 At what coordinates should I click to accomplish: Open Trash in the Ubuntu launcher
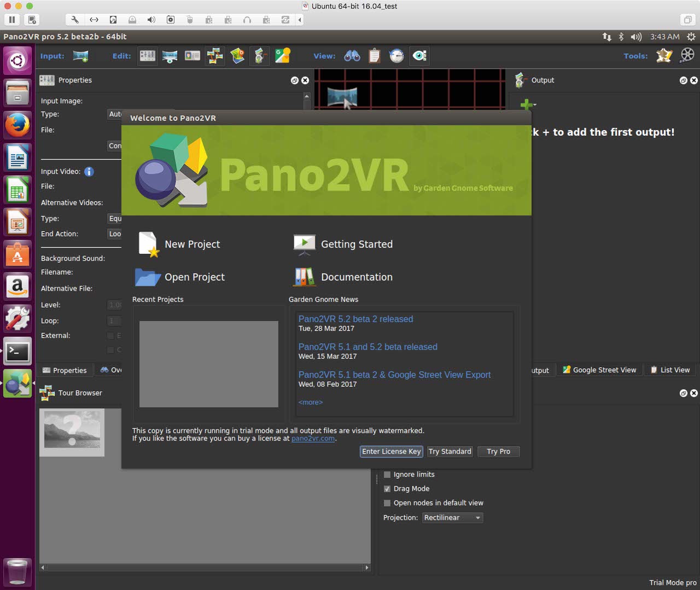(x=17, y=572)
